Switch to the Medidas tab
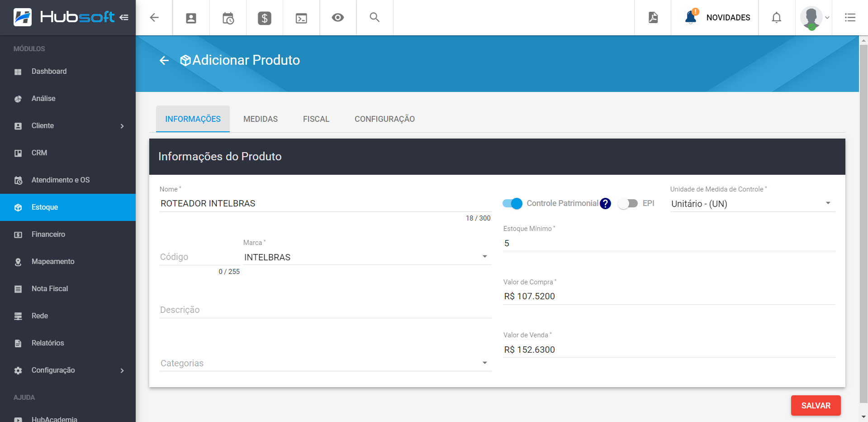The height and width of the screenshot is (422, 868). coord(261,119)
